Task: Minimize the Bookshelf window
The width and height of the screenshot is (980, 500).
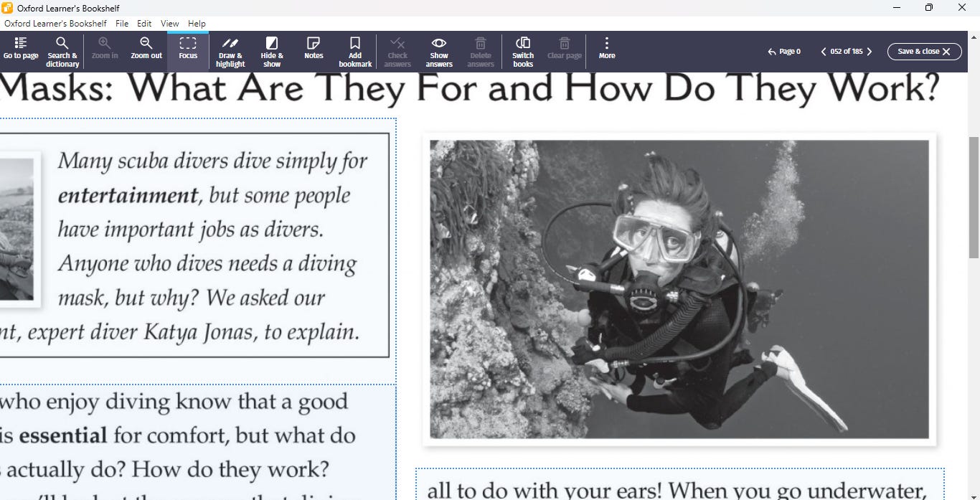Action: point(897,8)
